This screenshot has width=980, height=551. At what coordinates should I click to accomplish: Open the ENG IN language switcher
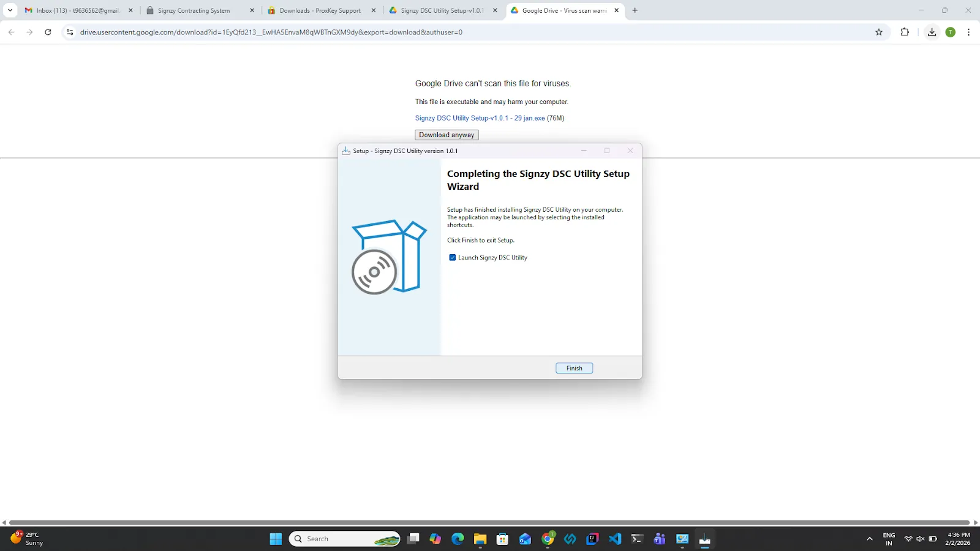(889, 539)
